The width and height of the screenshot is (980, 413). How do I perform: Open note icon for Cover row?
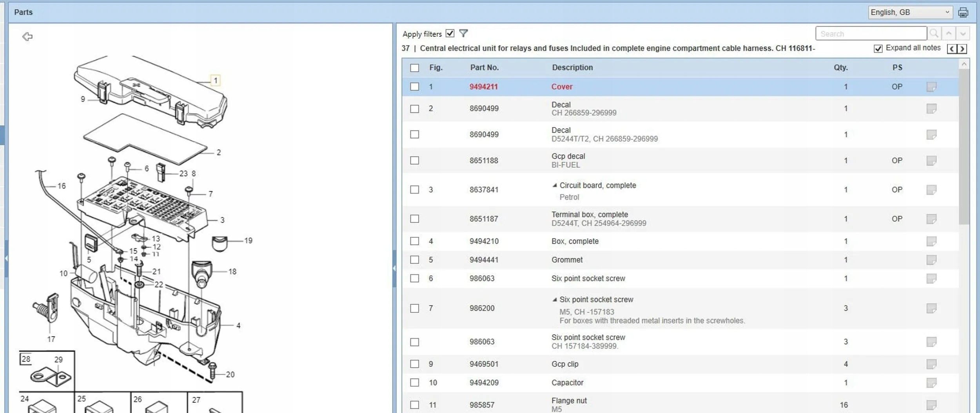pos(931,87)
